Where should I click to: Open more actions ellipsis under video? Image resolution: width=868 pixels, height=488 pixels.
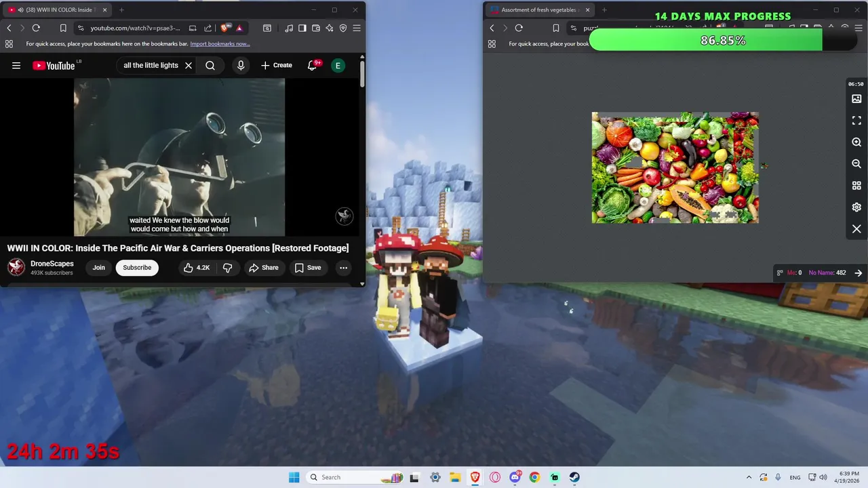[x=343, y=268]
